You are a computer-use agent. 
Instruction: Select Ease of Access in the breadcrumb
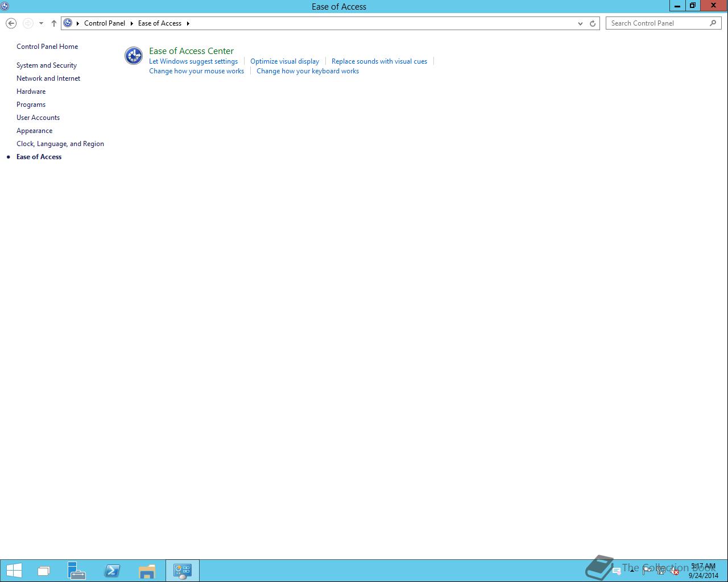tap(160, 23)
